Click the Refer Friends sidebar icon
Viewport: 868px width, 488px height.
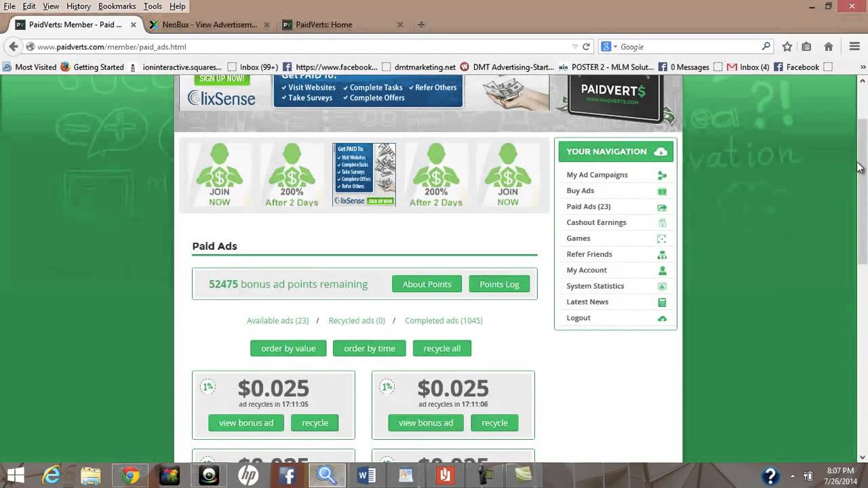[662, 255]
